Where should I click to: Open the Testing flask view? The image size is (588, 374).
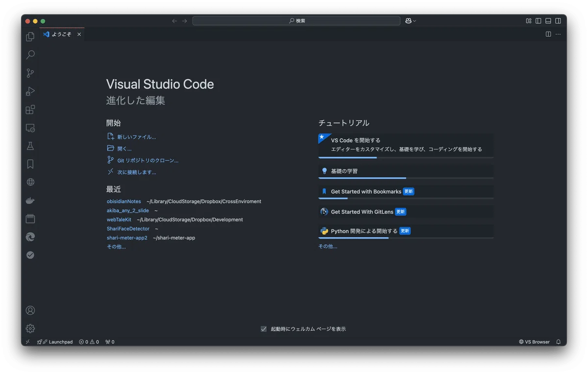click(x=30, y=146)
